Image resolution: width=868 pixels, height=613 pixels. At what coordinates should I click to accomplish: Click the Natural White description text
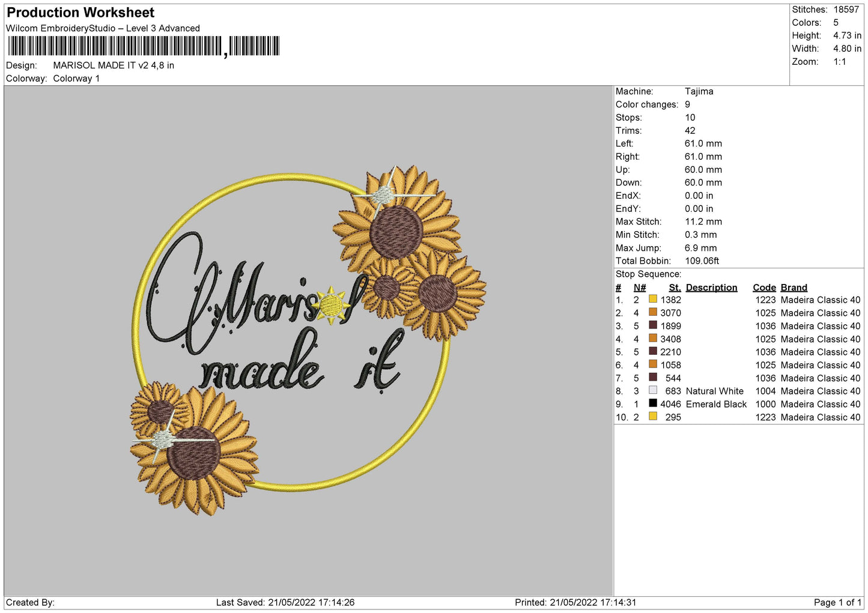(x=715, y=391)
